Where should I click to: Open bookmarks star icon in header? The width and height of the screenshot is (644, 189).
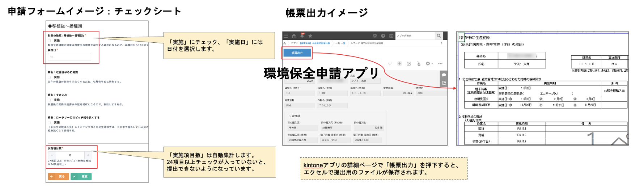click(x=310, y=36)
